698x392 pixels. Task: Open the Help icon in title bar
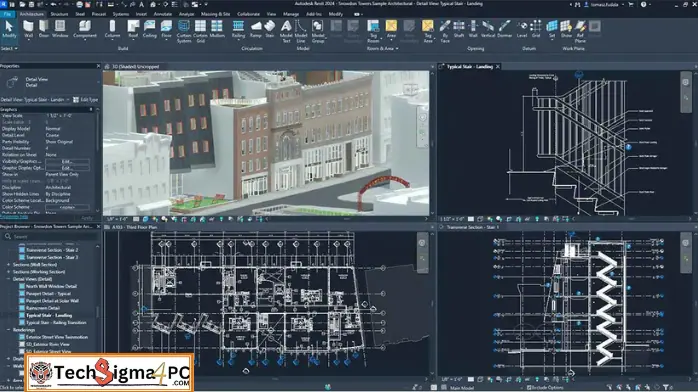coord(643,4)
